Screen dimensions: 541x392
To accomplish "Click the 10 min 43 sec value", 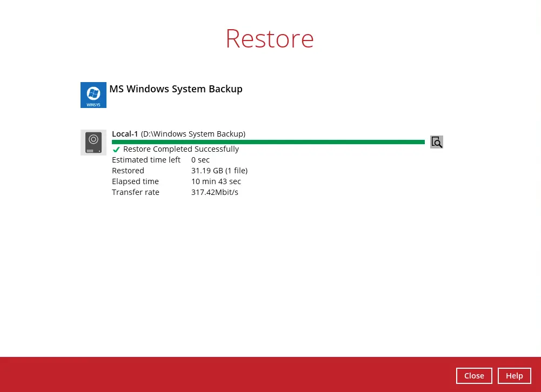I will tap(216, 181).
